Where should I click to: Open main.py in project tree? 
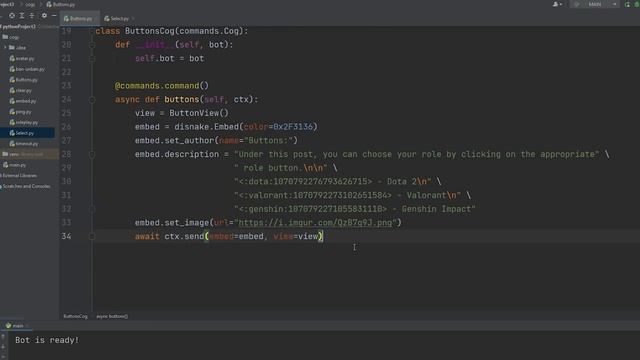click(15, 165)
